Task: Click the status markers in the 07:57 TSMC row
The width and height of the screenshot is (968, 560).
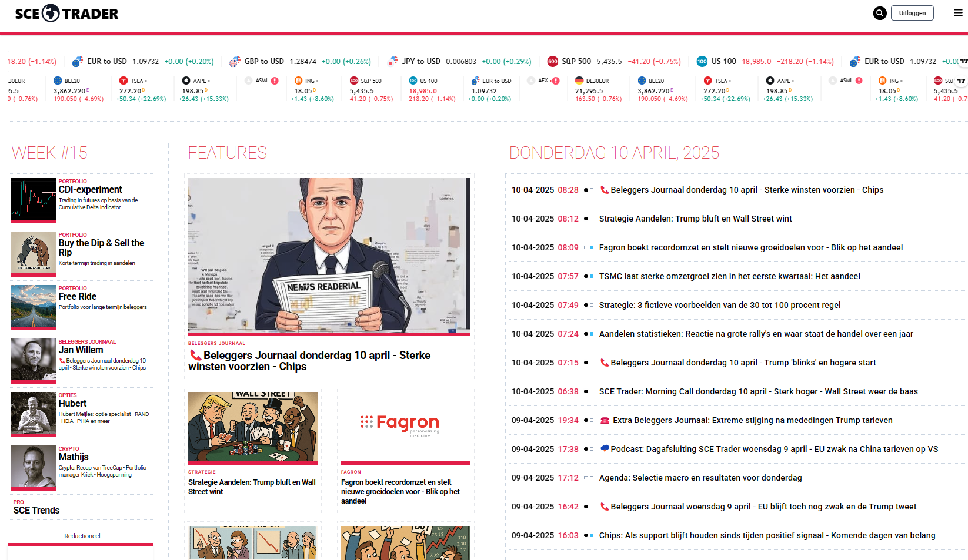Action: point(589,276)
